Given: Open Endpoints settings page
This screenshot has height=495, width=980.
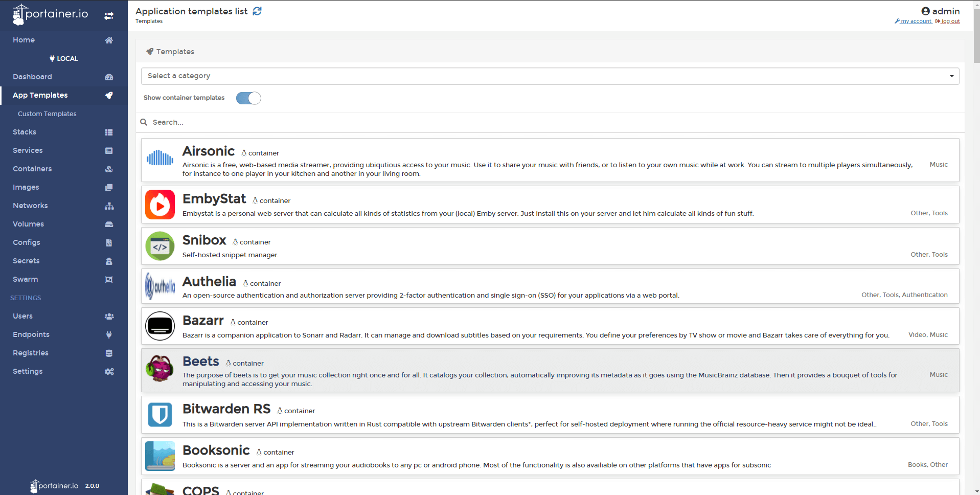Looking at the screenshot, I should pyautogui.click(x=31, y=334).
